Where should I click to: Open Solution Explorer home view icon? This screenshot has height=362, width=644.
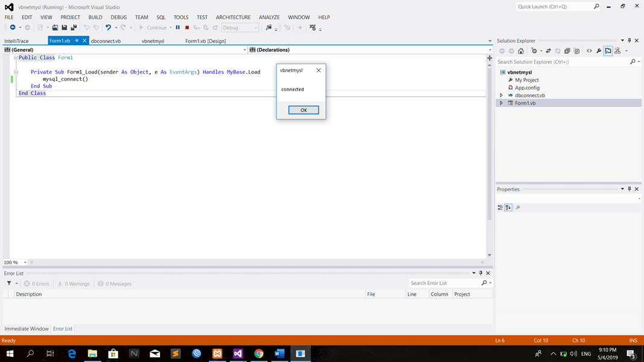coord(520,51)
